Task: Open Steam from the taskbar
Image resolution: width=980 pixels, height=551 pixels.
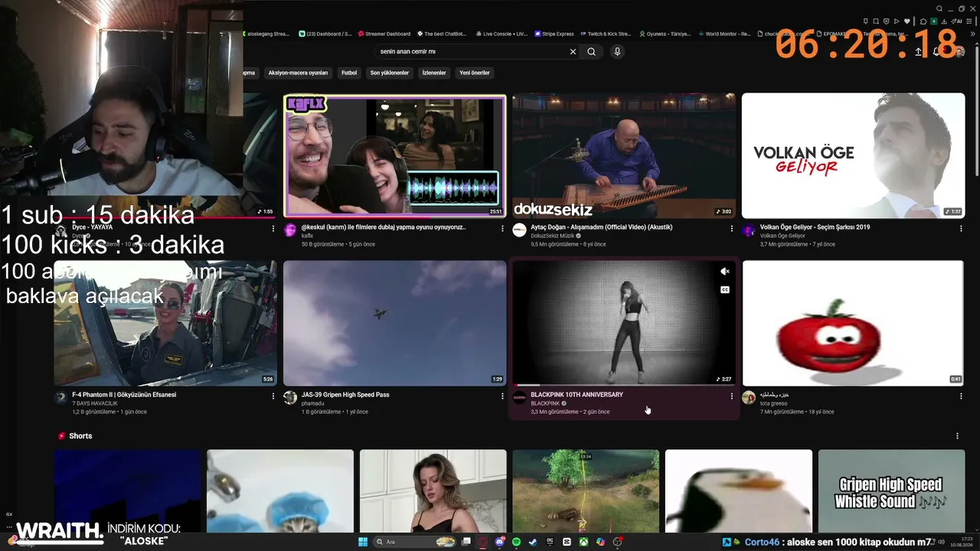Action: click(533, 542)
